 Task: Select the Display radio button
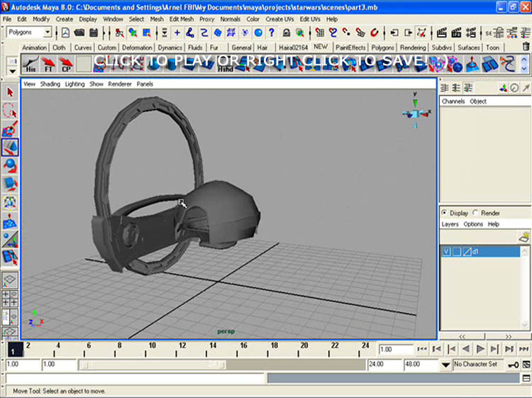coord(445,213)
